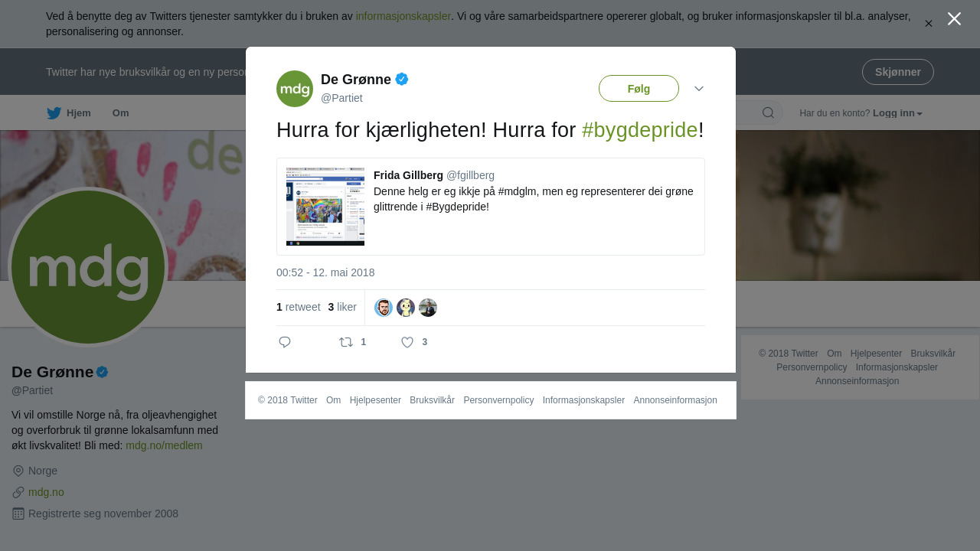Click the mdg avatar in the tweet header

pyautogui.click(x=295, y=89)
